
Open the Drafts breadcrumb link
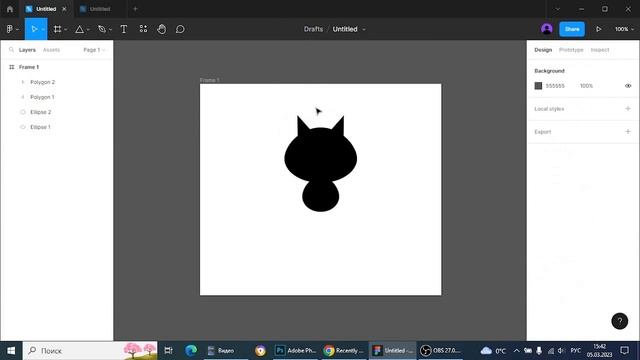313,29
